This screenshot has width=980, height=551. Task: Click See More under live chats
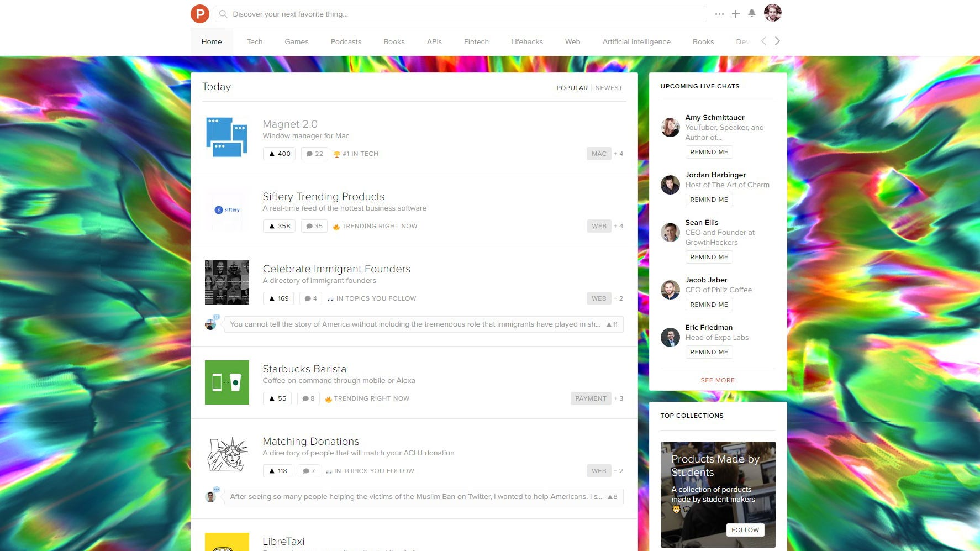click(718, 380)
